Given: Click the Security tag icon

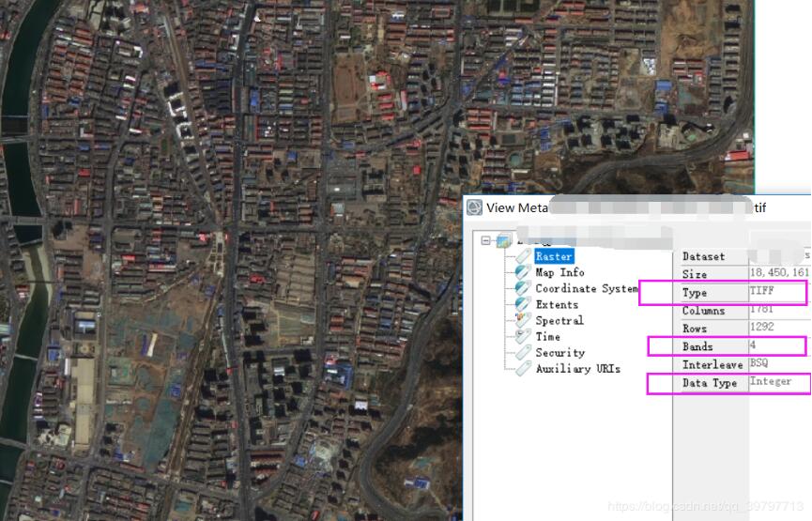Looking at the screenshot, I should pos(523,353).
